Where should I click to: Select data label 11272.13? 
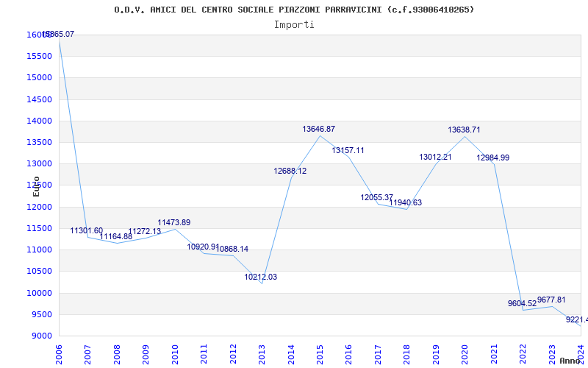[145, 231]
